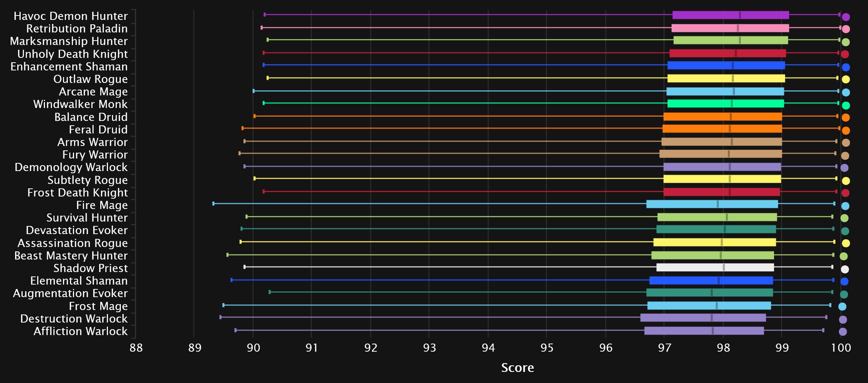Click the Frost Mage light-blue outlier dot
The height and width of the screenshot is (383, 868).
(x=842, y=306)
